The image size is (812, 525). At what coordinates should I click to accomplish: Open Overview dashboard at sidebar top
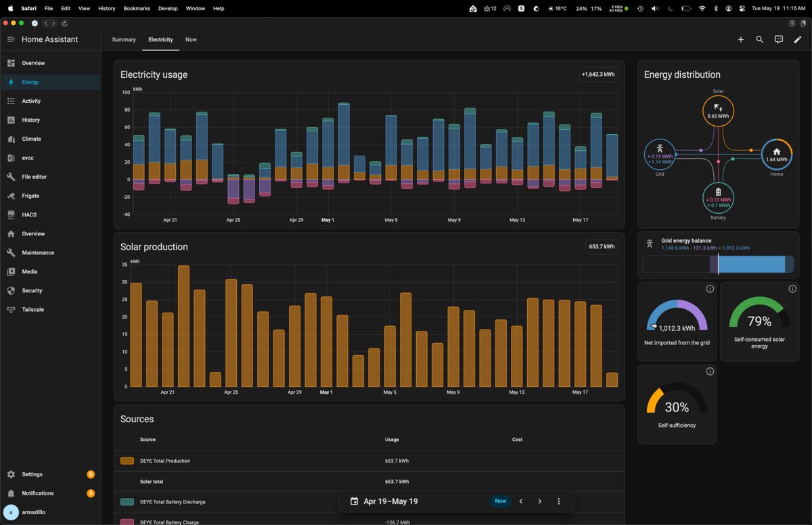[51, 63]
